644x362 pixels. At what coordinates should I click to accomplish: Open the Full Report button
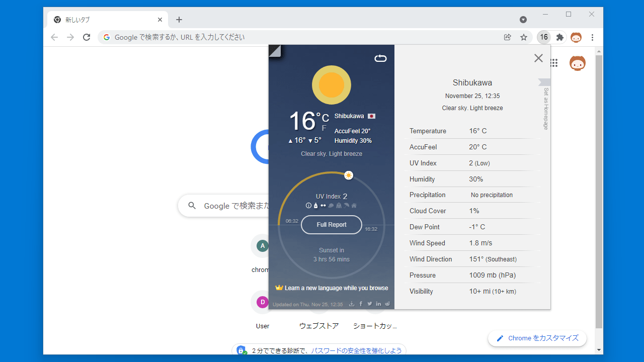point(332,225)
